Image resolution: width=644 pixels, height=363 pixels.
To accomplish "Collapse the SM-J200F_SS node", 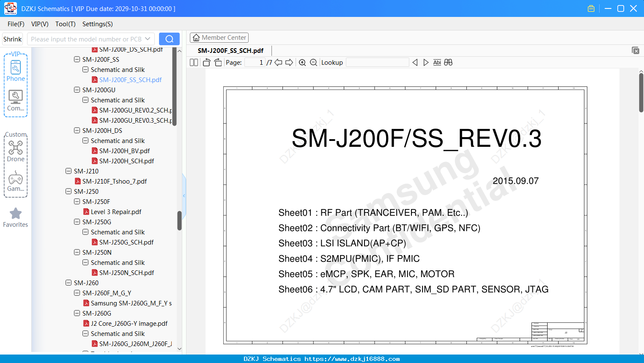I will [x=77, y=59].
